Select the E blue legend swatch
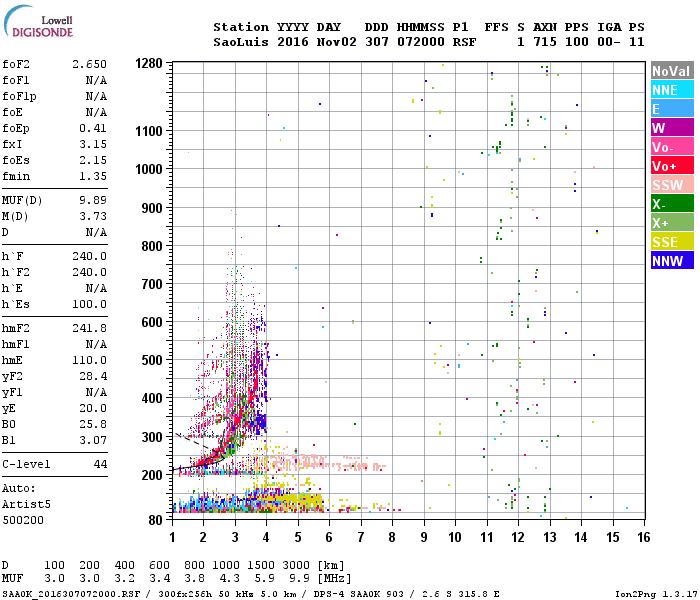Image resolution: width=700 pixels, height=600 pixels. (x=672, y=109)
